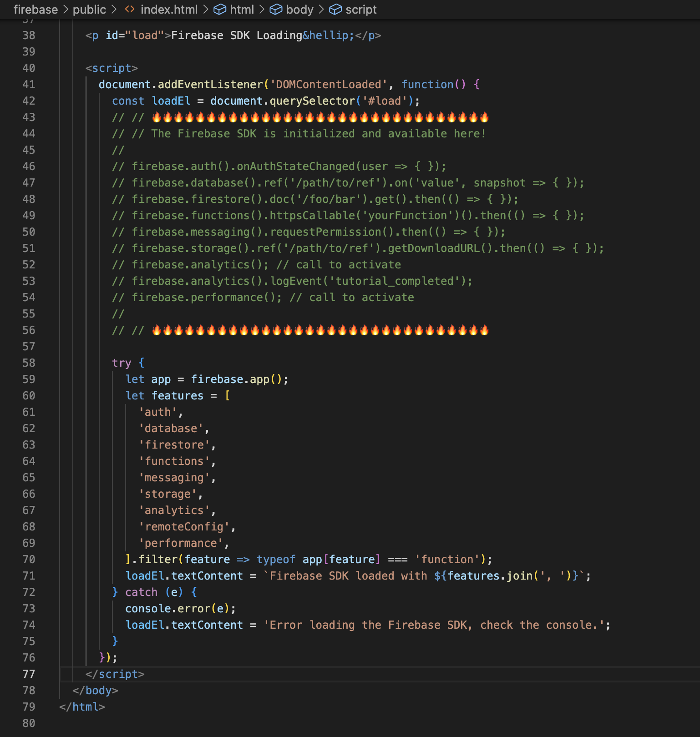700x737 pixels.
Task: Click loadEl variable on line 42
Action: point(171,101)
